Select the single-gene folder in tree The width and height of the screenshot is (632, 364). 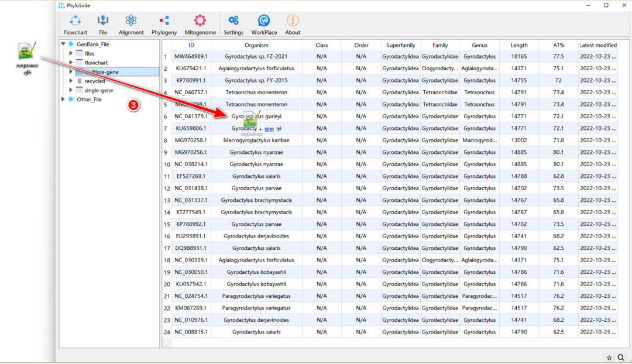99,90
